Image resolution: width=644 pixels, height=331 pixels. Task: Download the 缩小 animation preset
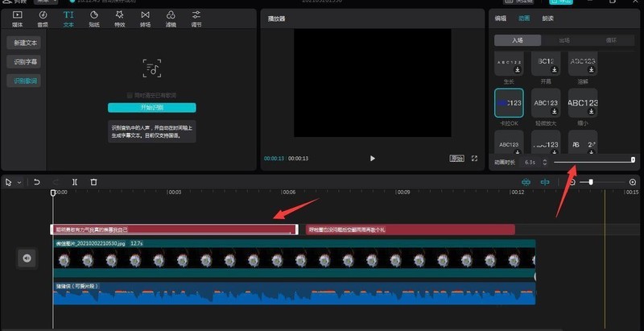[592, 111]
